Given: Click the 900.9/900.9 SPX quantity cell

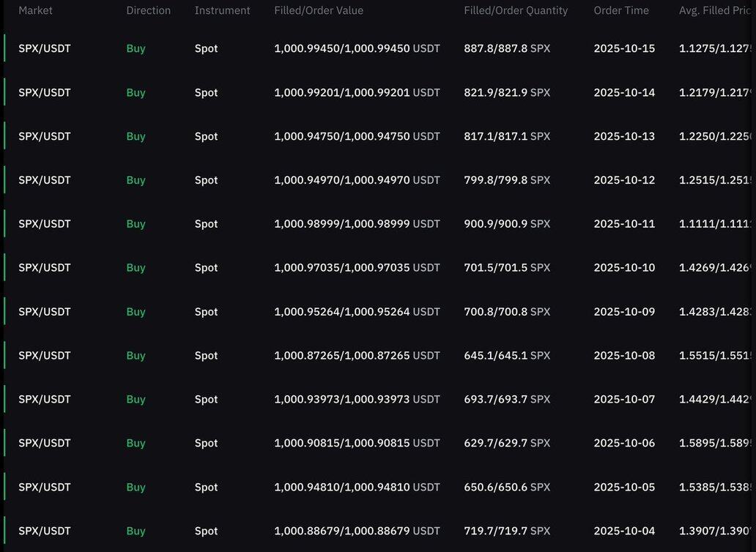Looking at the screenshot, I should point(507,224).
